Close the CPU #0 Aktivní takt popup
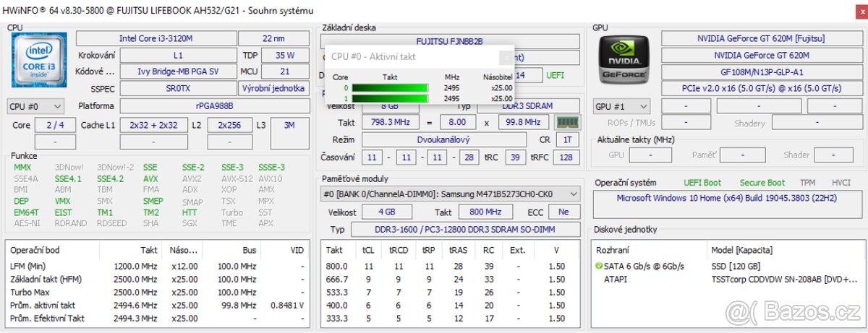This screenshot has height=333, width=868. point(506,56)
